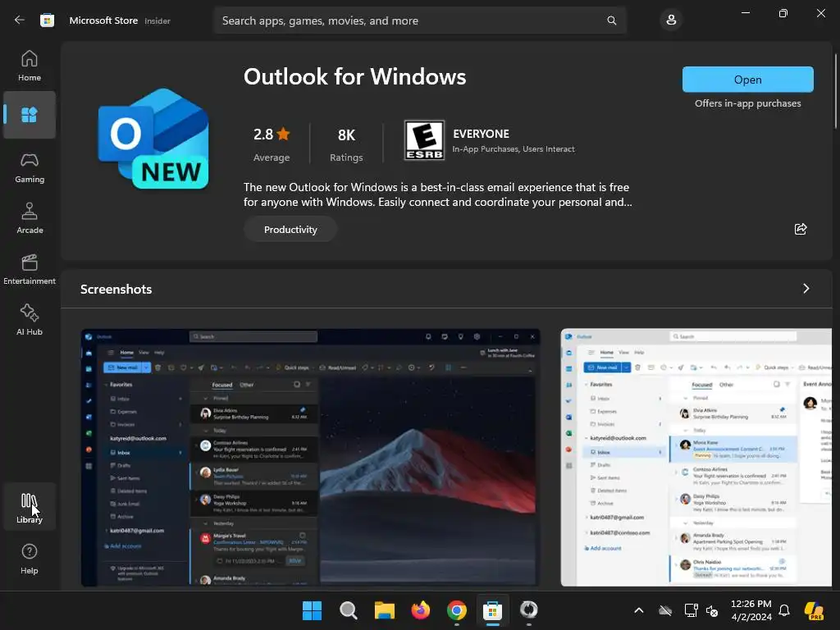Click the Screenshots section heading
This screenshot has height=630, width=840.
[x=116, y=290]
